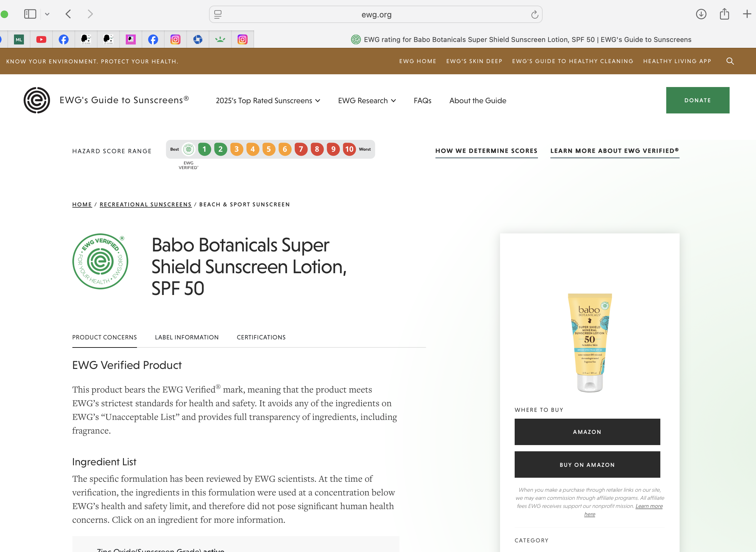This screenshot has height=552, width=756.
Task: Click the EWG logo beside Guide to Sunscreens
Action: (37, 100)
